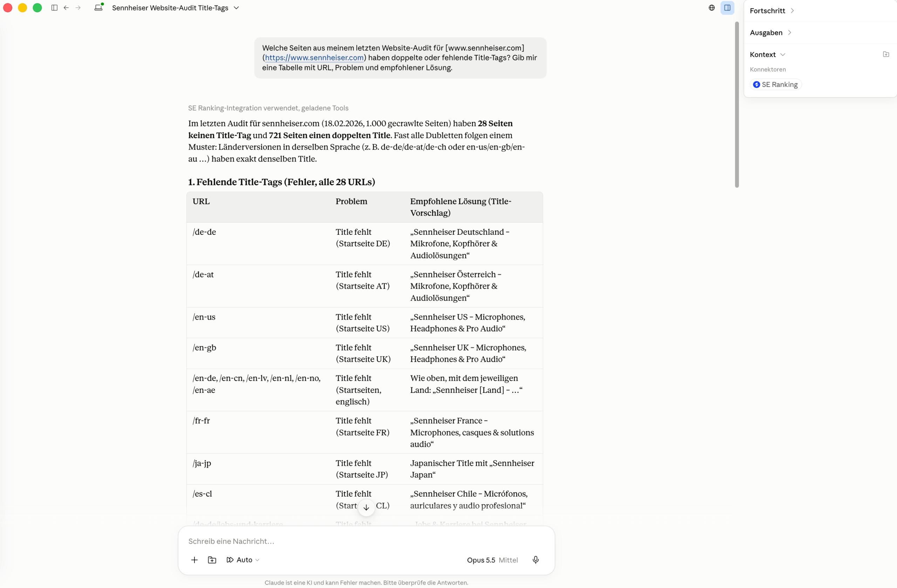Screen dimensions: 897x588
Task: Select the /en-us URL cell
Action: click(x=258, y=323)
